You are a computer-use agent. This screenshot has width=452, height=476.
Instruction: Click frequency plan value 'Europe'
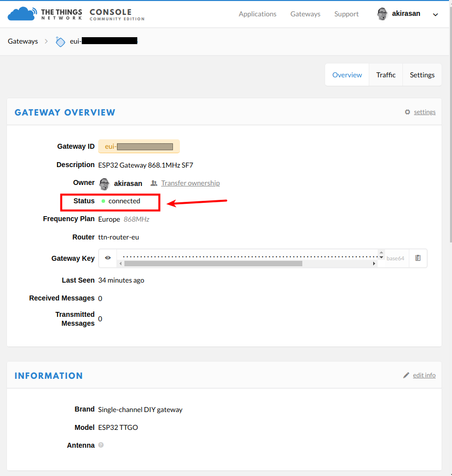coord(109,219)
